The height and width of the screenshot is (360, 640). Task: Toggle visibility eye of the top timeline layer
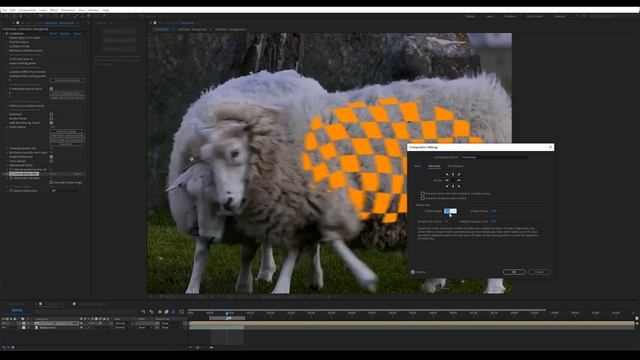point(4,323)
